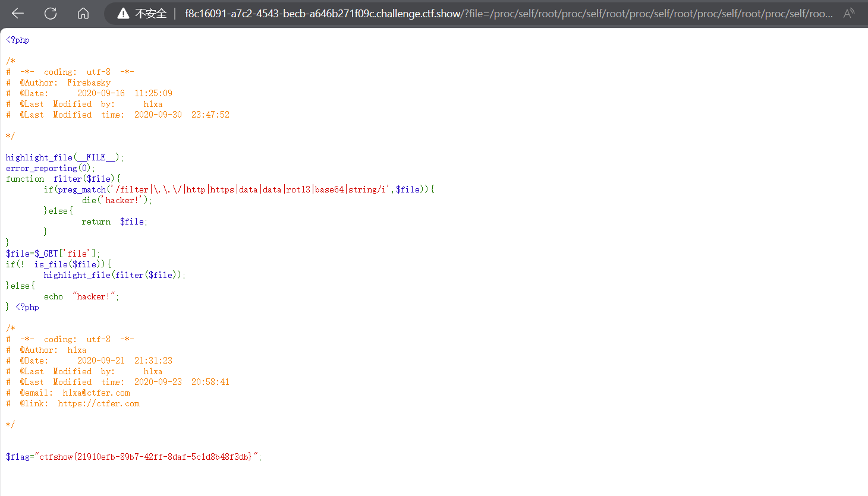Click the modified time 2020-09-23 20:58:41
Screen dimensions: 868x496
(182, 382)
